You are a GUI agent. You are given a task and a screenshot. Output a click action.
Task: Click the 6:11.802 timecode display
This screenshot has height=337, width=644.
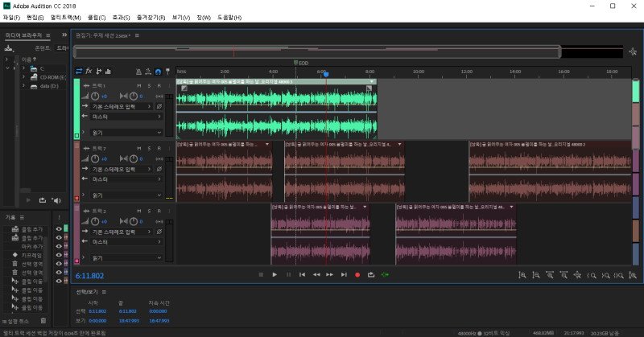pyautogui.click(x=91, y=276)
